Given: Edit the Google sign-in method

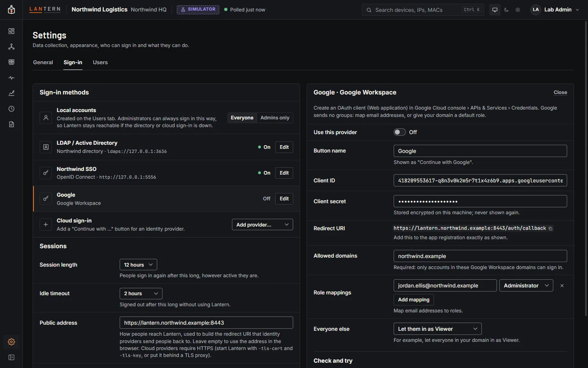Looking at the screenshot, I should pyautogui.click(x=284, y=199).
